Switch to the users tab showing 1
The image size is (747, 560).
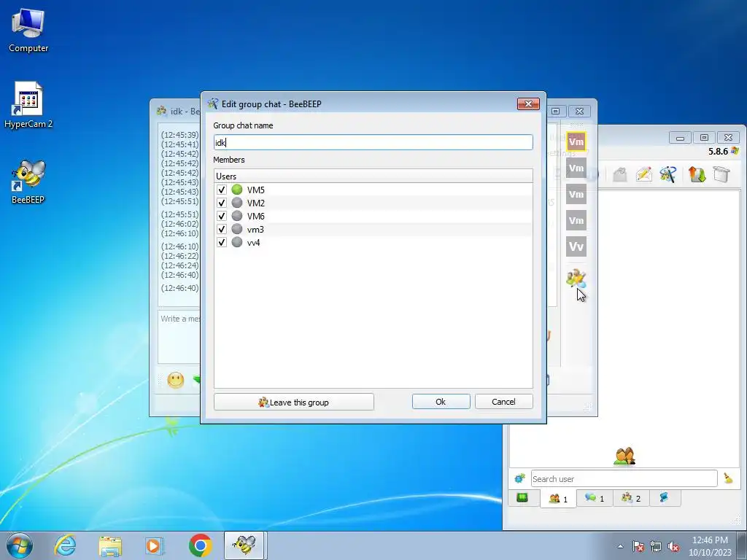pyautogui.click(x=558, y=499)
